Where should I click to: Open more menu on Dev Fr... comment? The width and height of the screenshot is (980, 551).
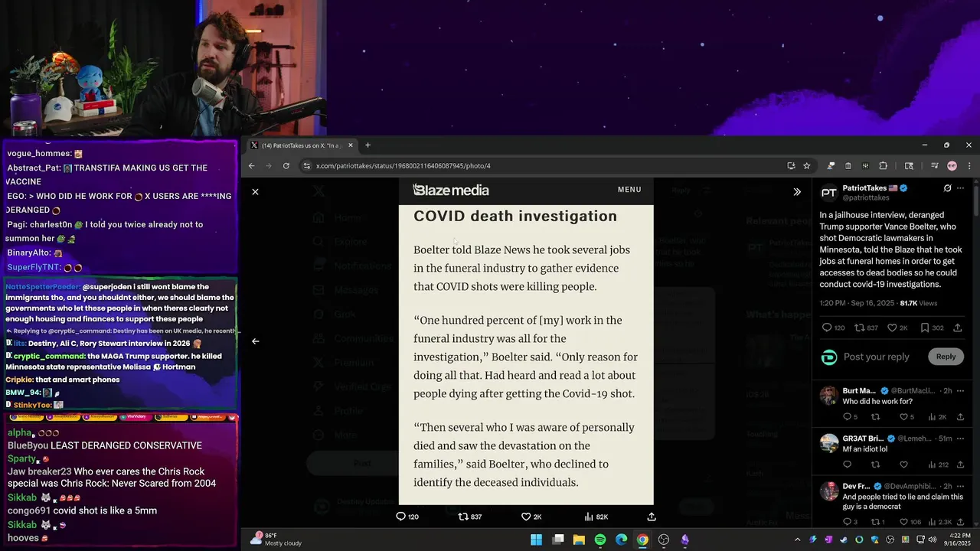click(961, 486)
